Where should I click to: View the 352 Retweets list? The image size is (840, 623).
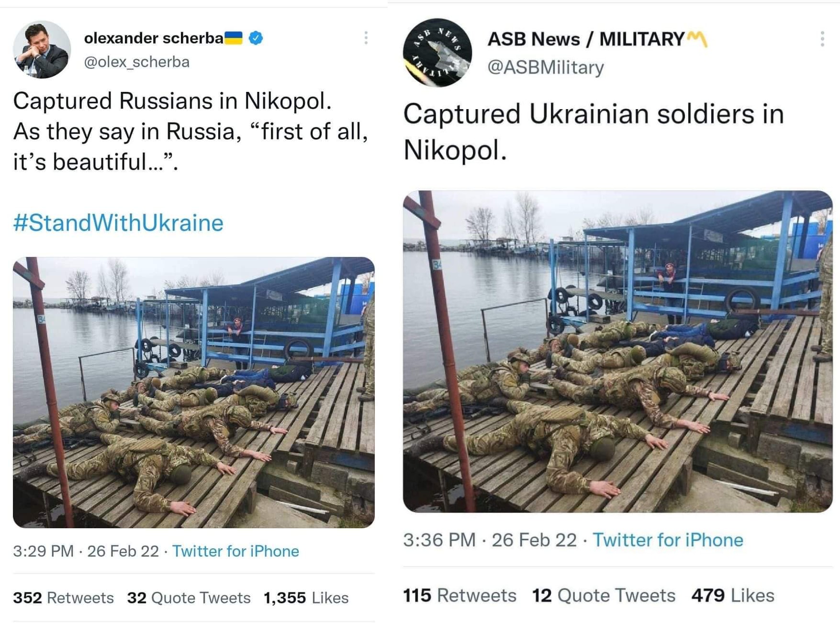[x=63, y=598]
